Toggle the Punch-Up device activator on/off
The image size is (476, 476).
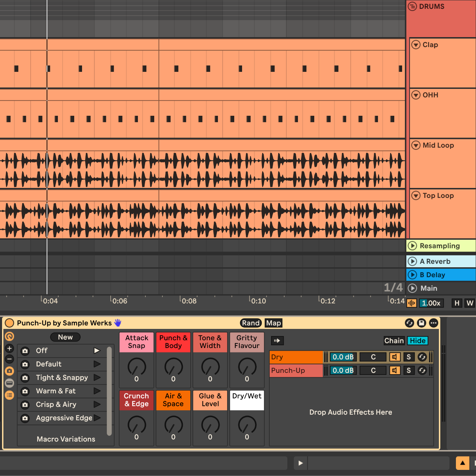click(10, 323)
